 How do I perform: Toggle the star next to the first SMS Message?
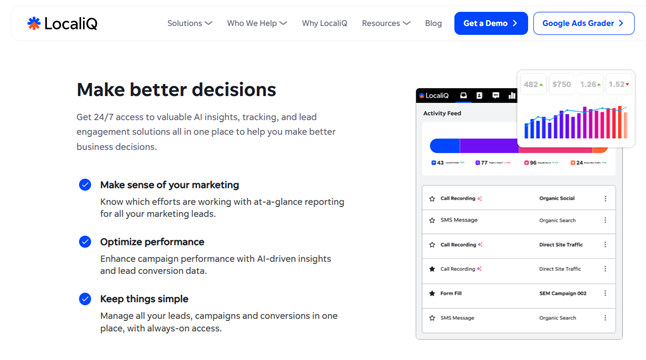(x=432, y=220)
